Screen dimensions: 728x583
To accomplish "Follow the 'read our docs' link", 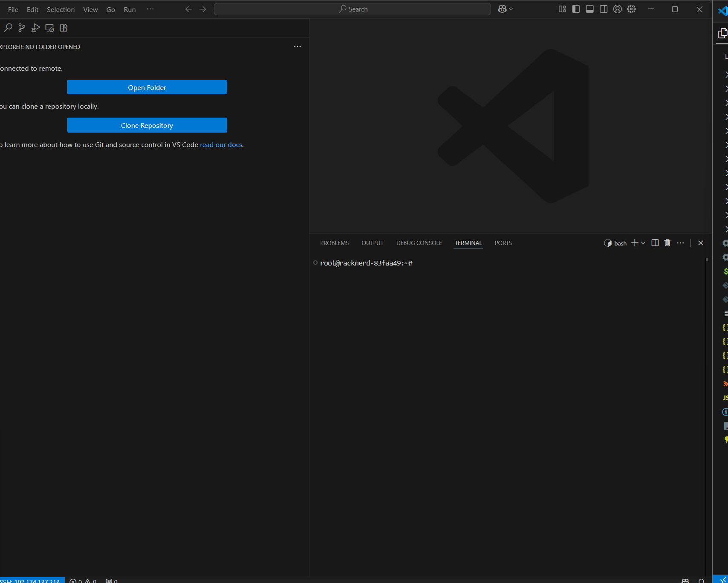I will (221, 145).
